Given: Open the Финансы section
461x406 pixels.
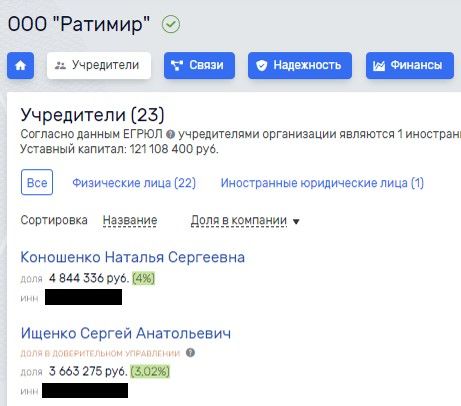Looking at the screenshot, I should click(410, 65).
